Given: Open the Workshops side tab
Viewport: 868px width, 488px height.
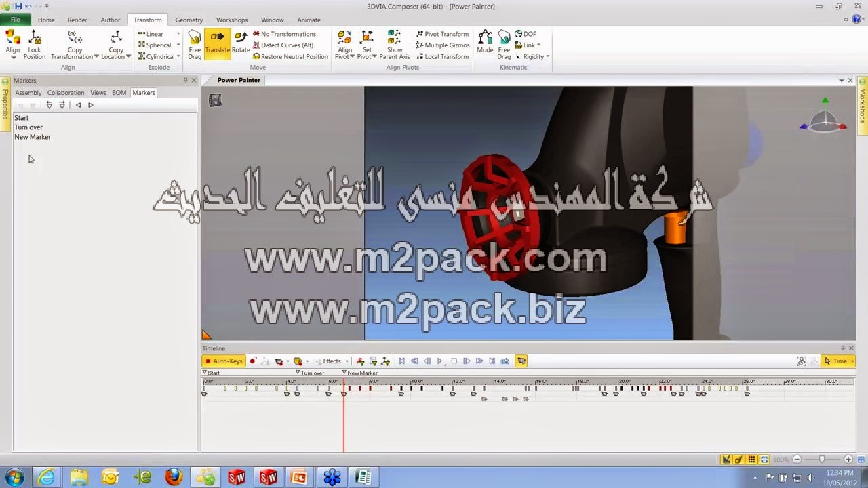Looking at the screenshot, I should point(863,106).
